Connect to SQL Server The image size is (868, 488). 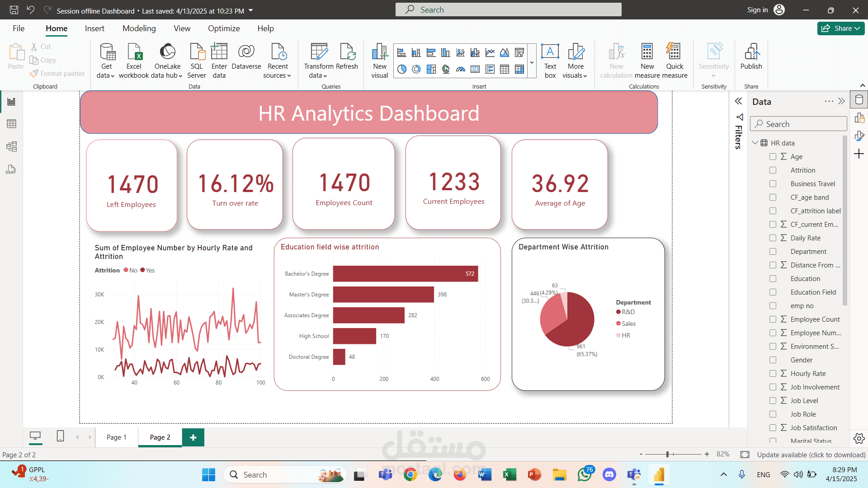tap(197, 61)
